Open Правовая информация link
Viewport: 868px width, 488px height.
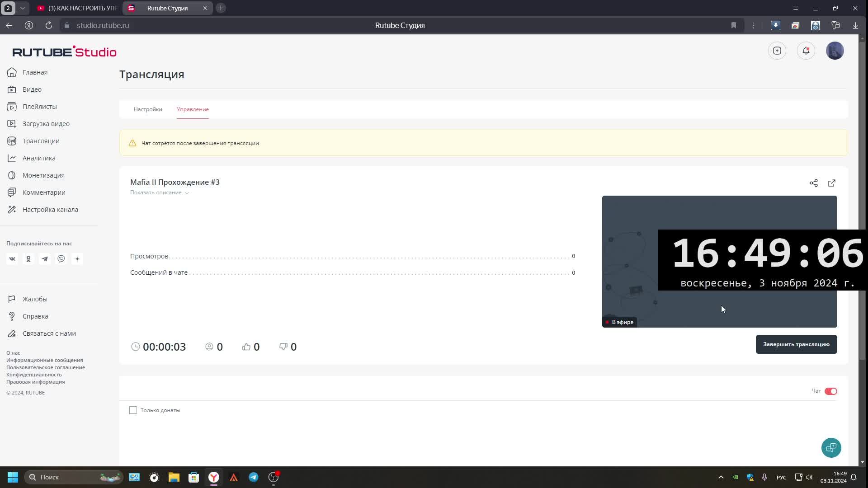coord(36,382)
